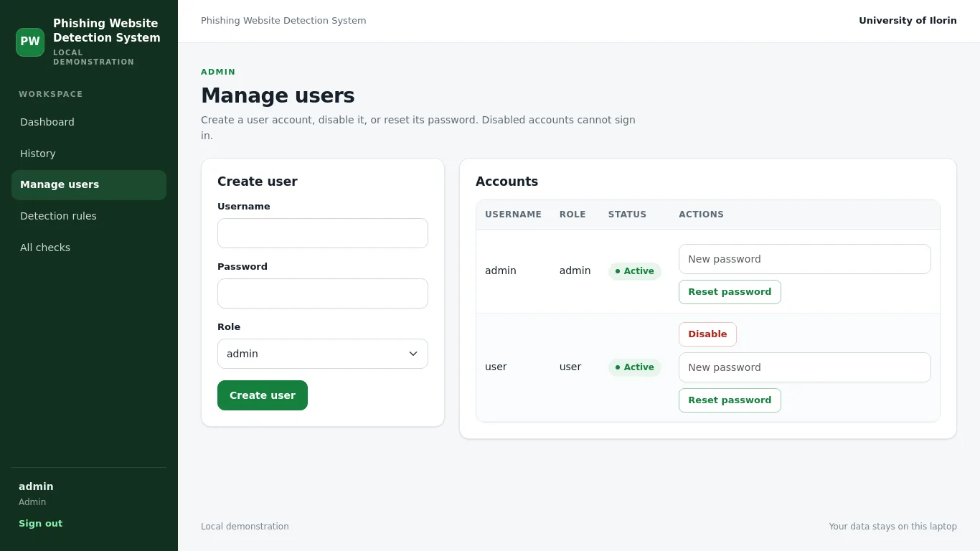980x551 pixels.
Task: Click the USERNAME column header
Action: (513, 215)
